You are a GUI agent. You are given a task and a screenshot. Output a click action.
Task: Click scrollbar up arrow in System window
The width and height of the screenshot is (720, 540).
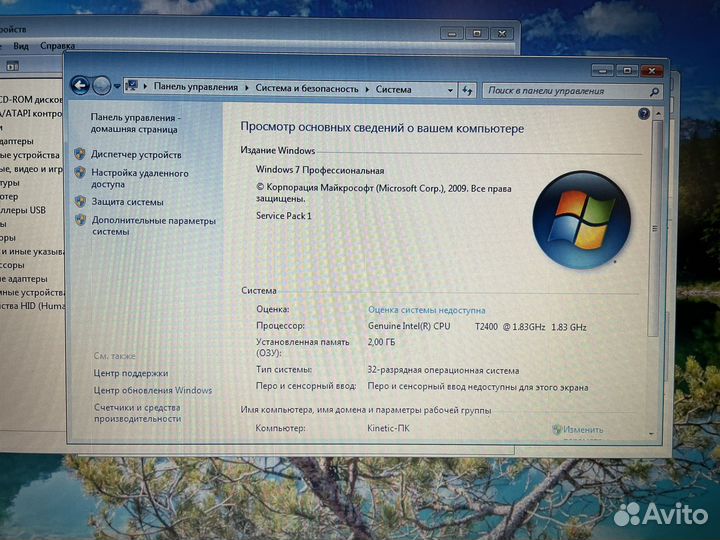(658, 114)
